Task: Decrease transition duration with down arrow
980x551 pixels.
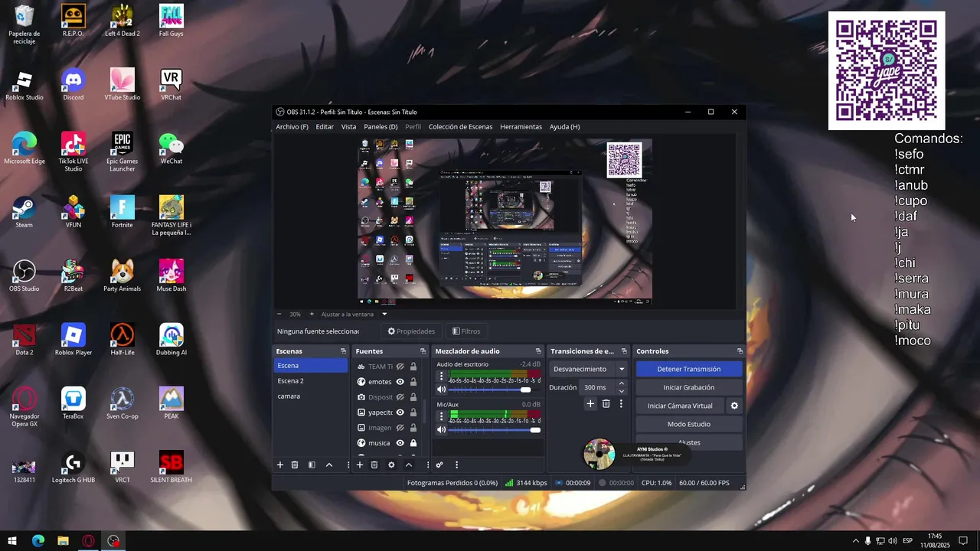Action: (x=621, y=391)
